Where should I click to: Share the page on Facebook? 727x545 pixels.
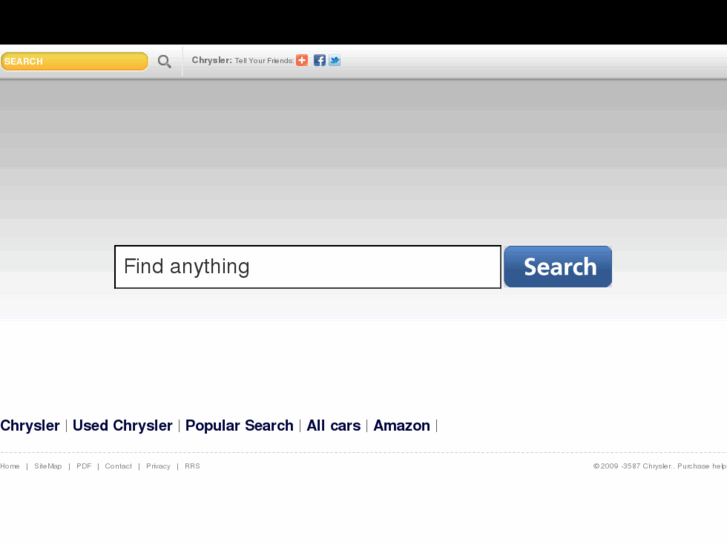click(x=320, y=60)
